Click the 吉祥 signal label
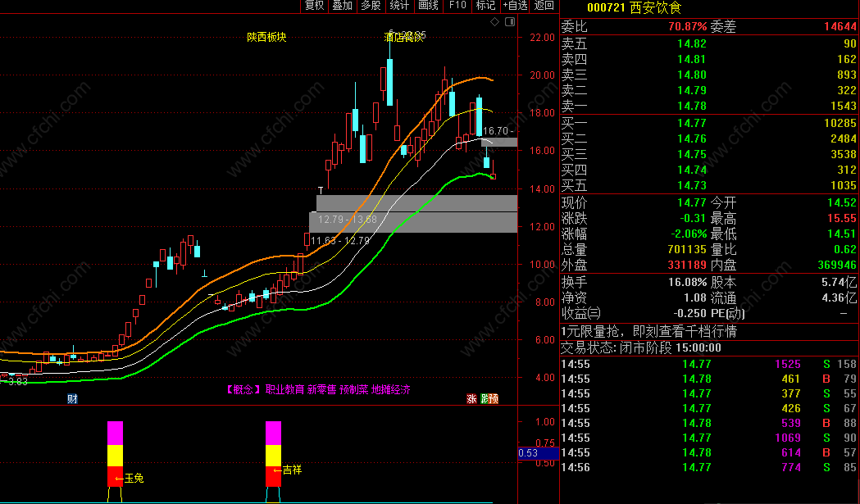860x504 pixels. [292, 470]
